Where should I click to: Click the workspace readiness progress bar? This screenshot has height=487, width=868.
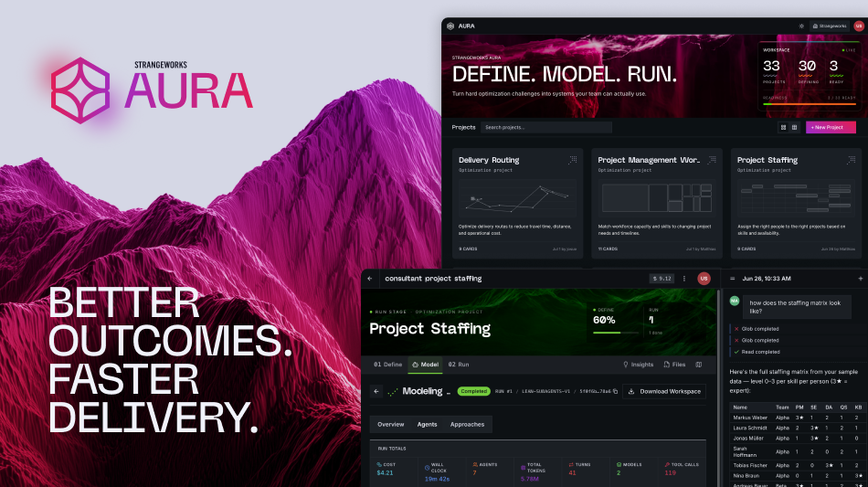(810, 104)
